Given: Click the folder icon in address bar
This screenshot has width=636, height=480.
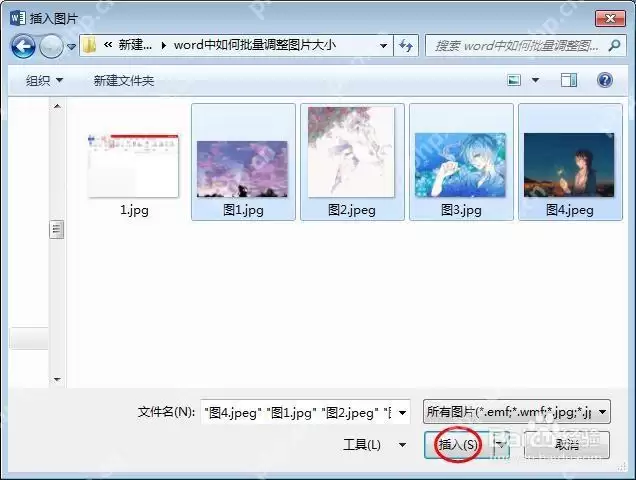Looking at the screenshot, I should (x=89, y=45).
